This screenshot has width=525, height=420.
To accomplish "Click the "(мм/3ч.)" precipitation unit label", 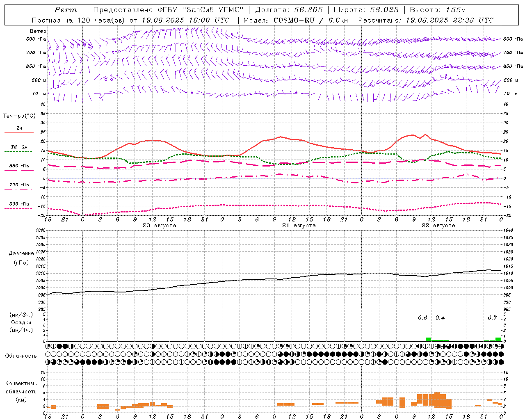I will pyautogui.click(x=21, y=315).
